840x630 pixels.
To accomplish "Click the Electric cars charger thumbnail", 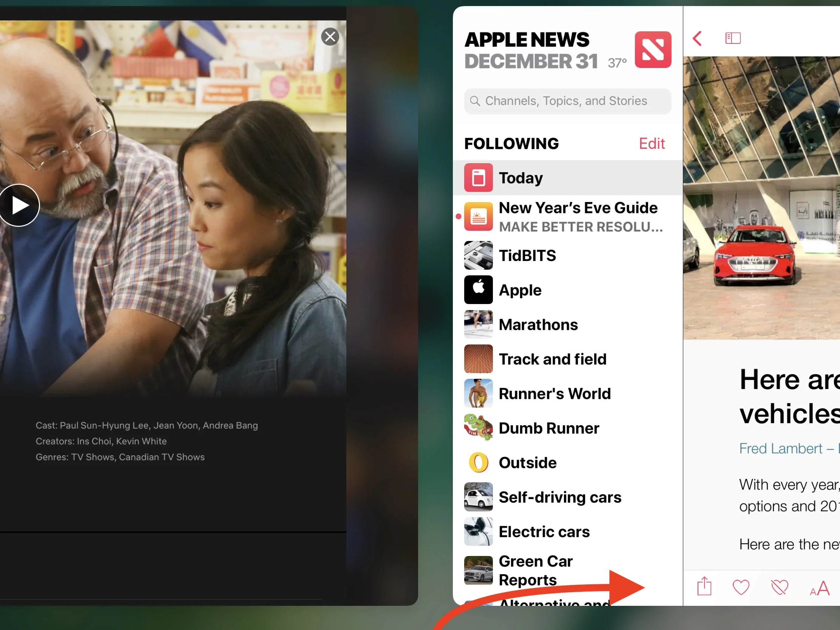I will pos(479,532).
